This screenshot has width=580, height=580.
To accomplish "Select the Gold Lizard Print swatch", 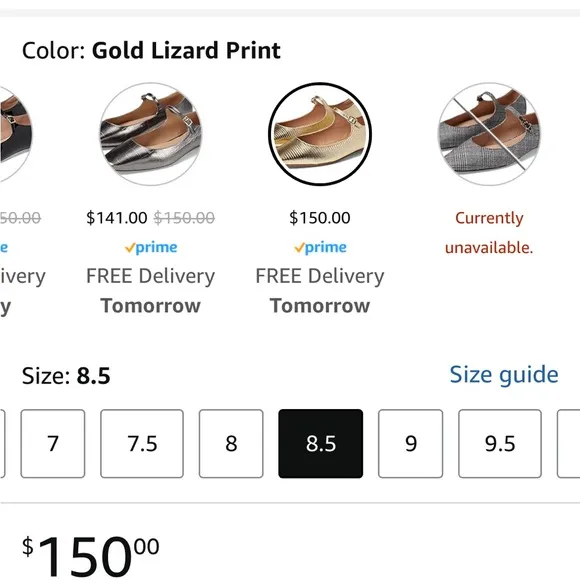I will tap(320, 134).
